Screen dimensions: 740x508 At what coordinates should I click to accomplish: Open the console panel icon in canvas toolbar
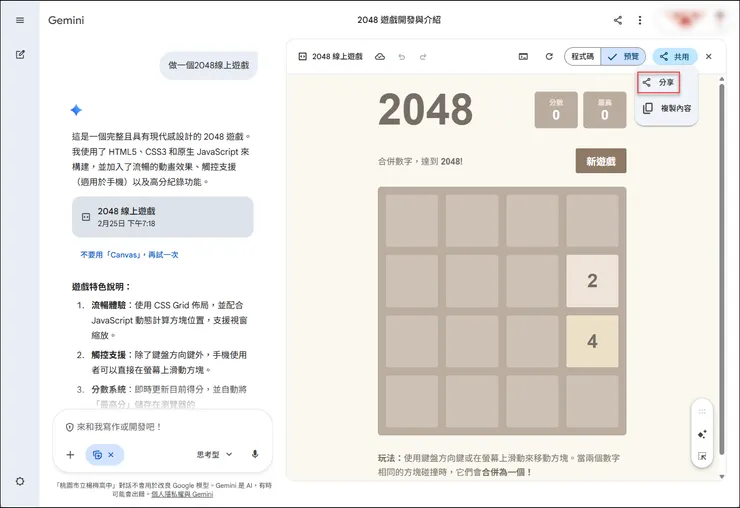point(523,57)
